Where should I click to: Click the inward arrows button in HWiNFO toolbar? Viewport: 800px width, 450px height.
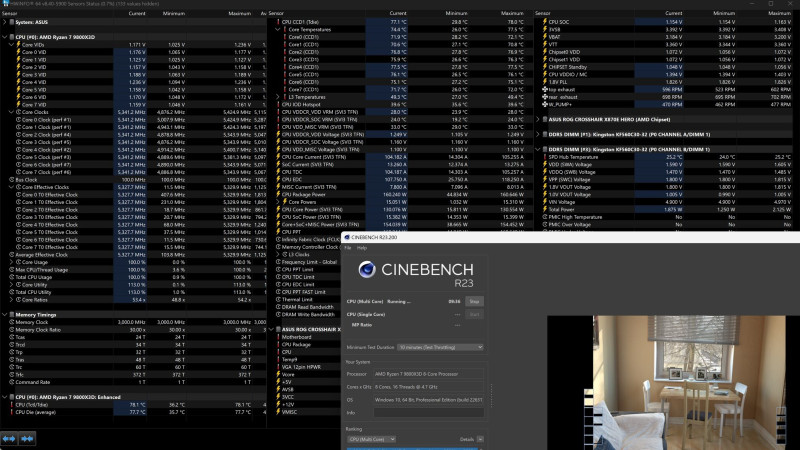(27, 439)
